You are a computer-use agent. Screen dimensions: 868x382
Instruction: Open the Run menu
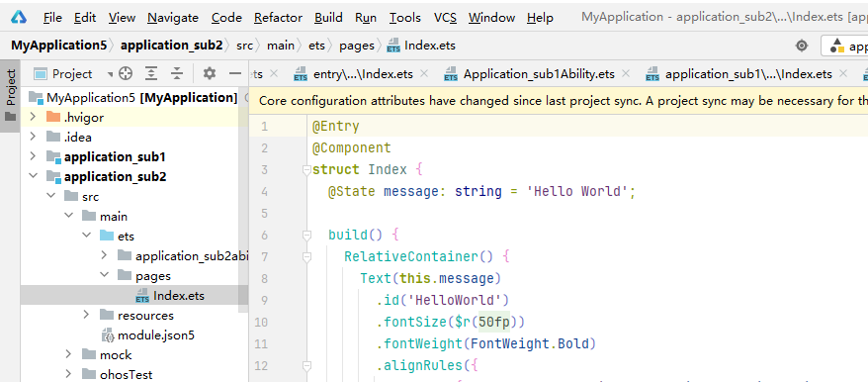tap(366, 18)
